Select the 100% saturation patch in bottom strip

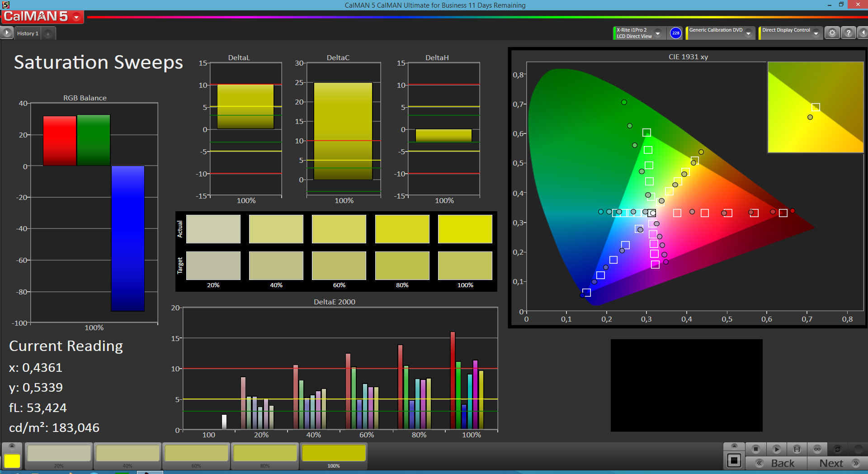coord(334,456)
